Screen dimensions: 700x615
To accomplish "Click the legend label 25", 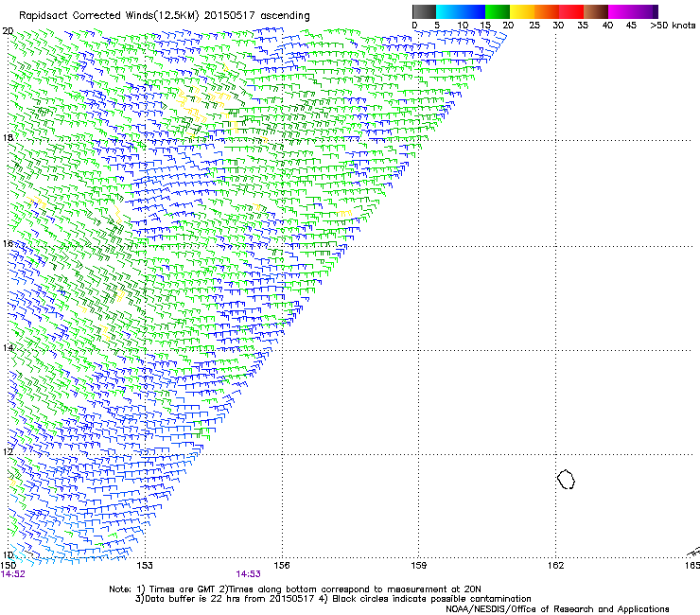I will (x=534, y=25).
